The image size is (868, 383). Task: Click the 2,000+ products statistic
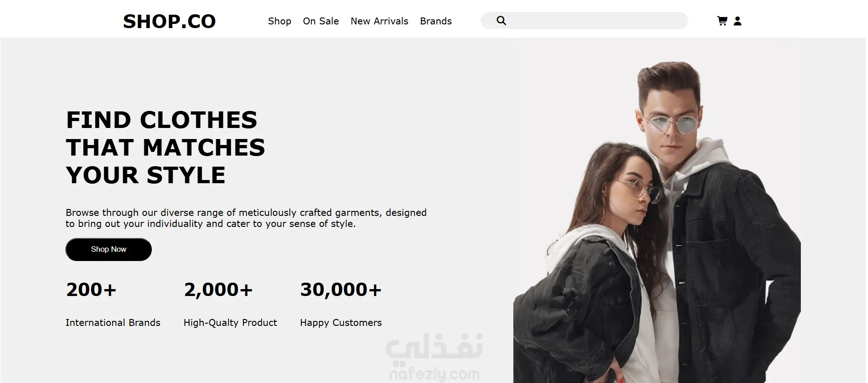coord(218,290)
